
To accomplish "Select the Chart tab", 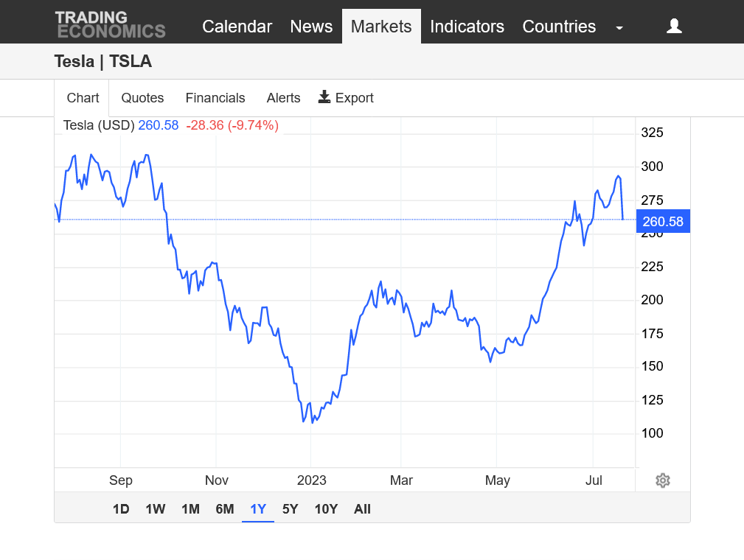I will coord(83,98).
